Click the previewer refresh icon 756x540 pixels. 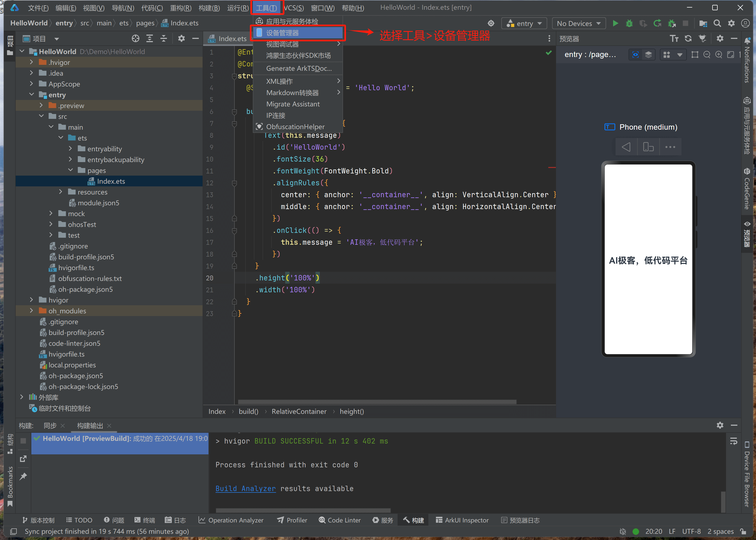[x=688, y=39]
